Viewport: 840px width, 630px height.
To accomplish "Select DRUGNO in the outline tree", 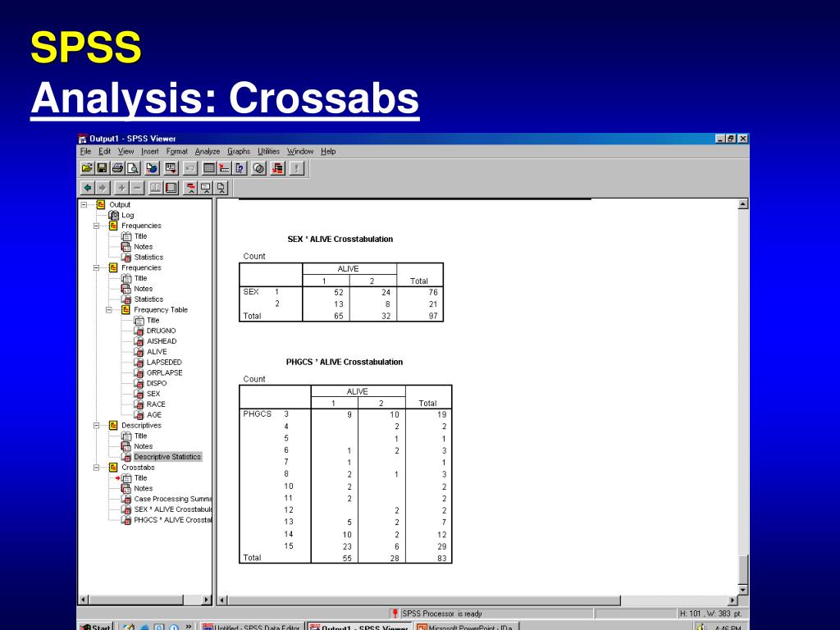I will click(162, 331).
